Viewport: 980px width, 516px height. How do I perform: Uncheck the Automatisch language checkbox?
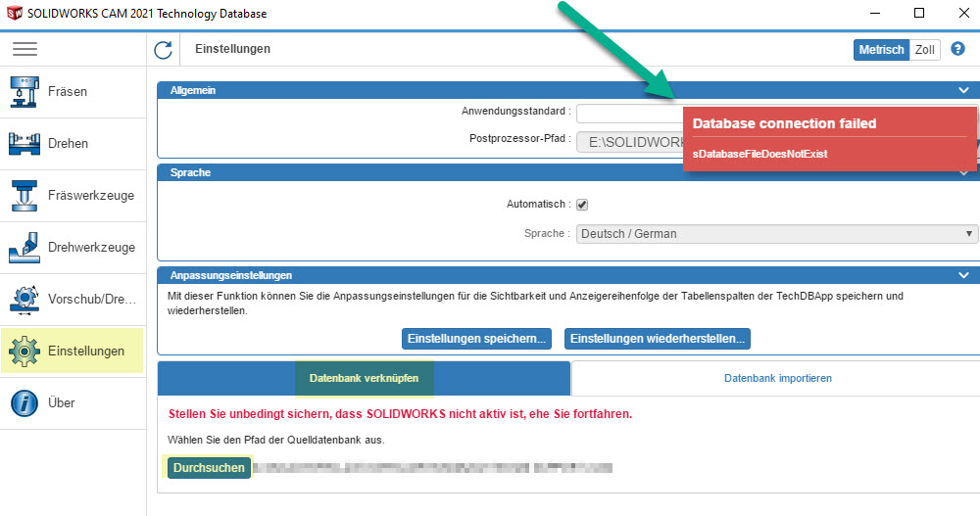(x=582, y=205)
